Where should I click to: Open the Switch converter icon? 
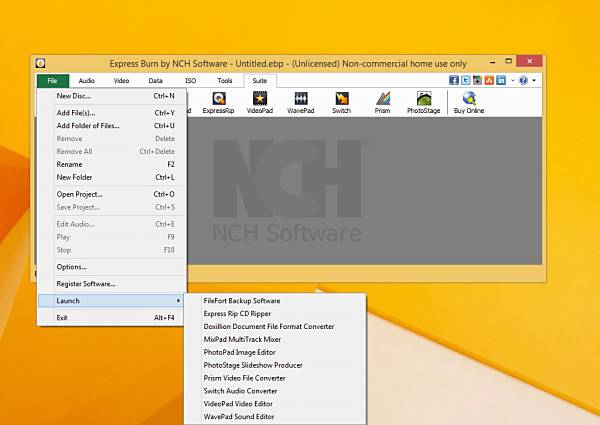click(341, 103)
